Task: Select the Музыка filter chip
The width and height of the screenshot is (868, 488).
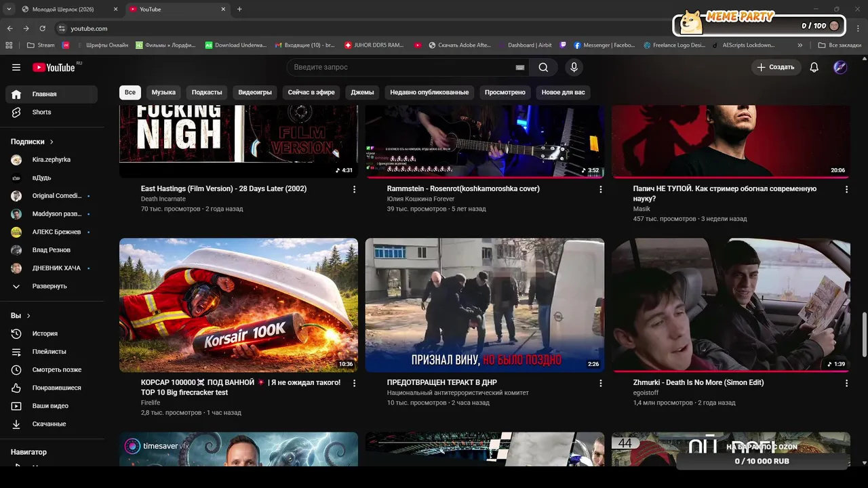Action: 163,92
